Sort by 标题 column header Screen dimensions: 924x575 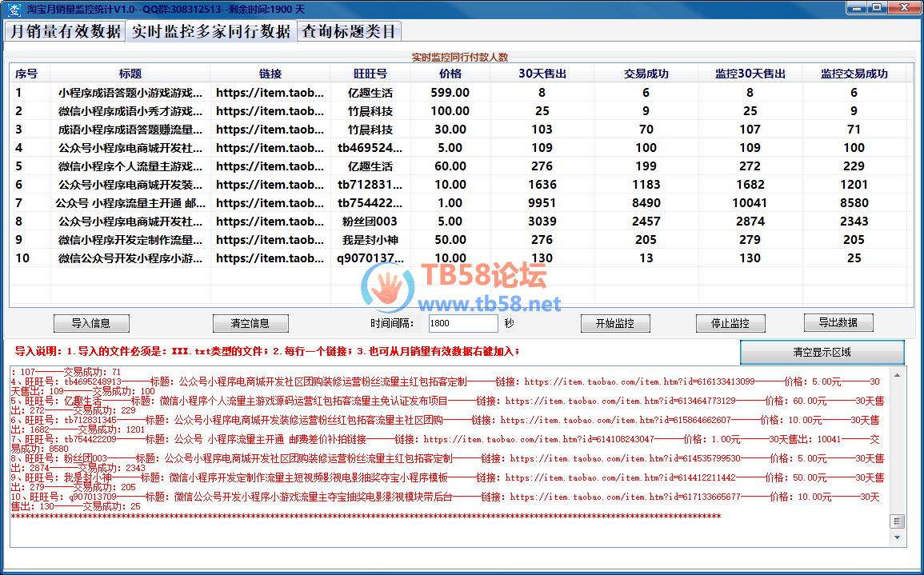pyautogui.click(x=130, y=74)
